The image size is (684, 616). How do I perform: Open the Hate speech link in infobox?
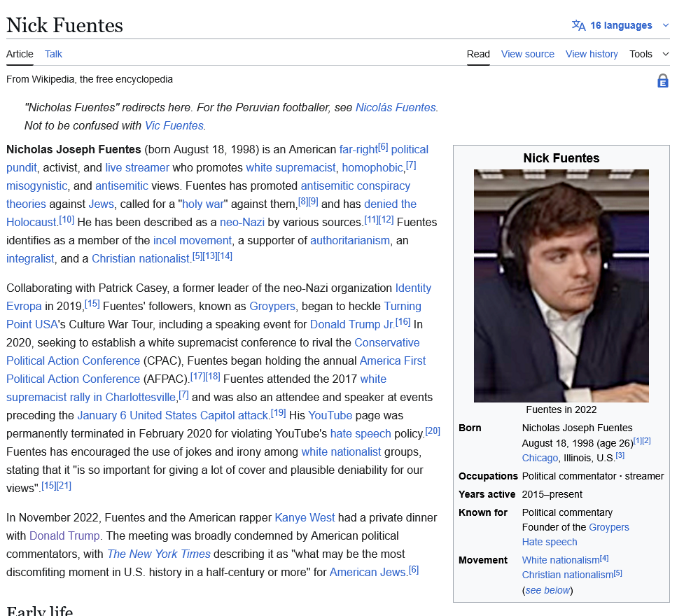pyautogui.click(x=550, y=542)
